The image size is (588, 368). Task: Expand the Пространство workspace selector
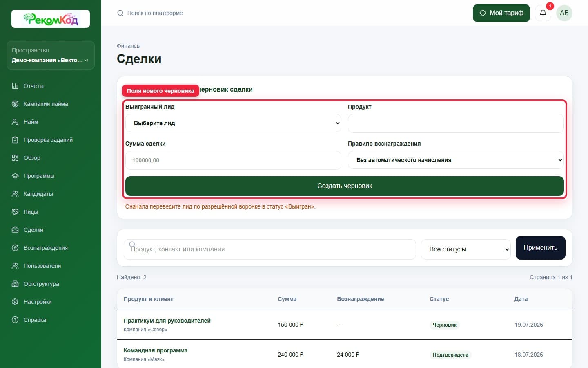pos(51,55)
